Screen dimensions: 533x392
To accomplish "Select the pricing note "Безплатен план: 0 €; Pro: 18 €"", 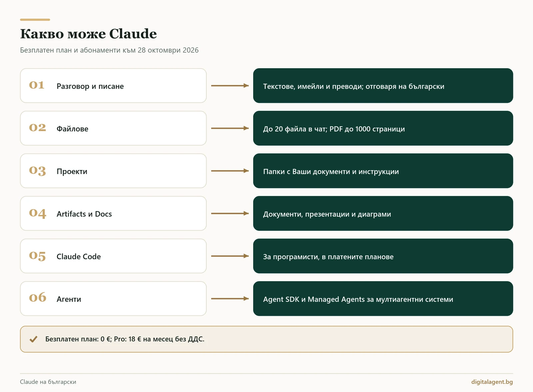I will (x=125, y=339).
